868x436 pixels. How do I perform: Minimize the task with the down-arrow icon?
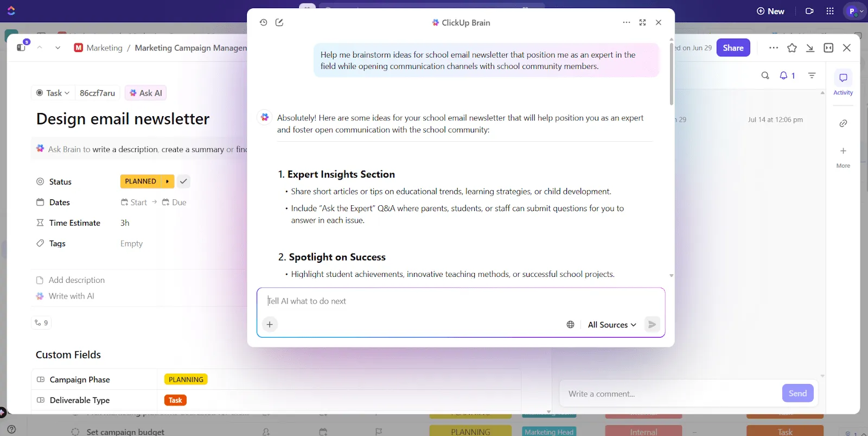point(810,48)
